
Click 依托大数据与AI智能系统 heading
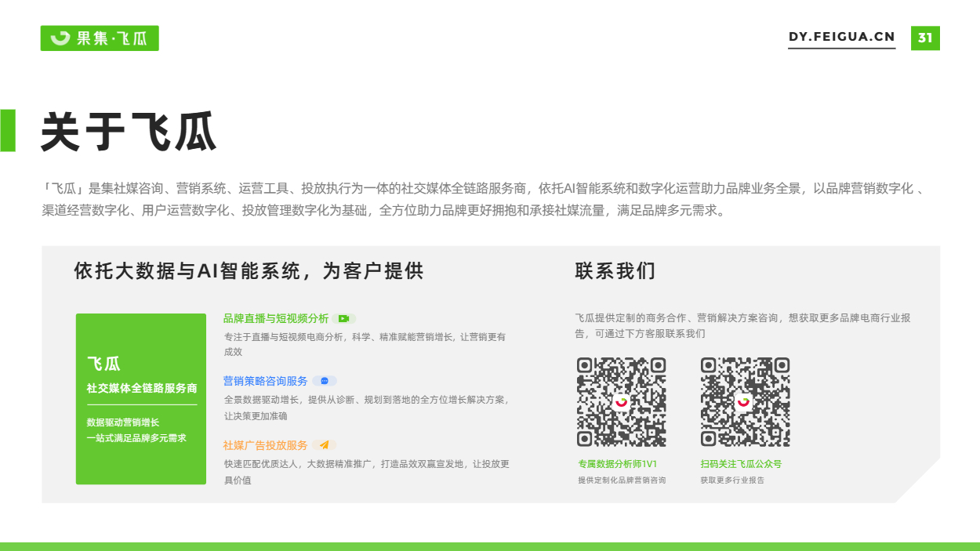coord(249,271)
